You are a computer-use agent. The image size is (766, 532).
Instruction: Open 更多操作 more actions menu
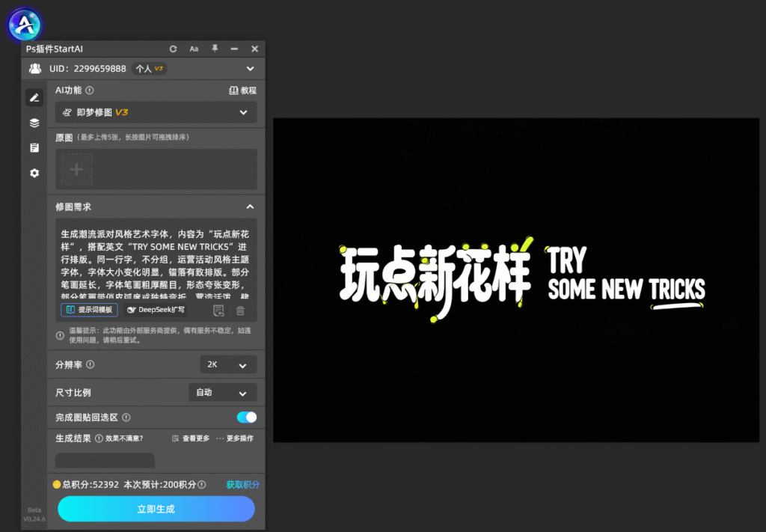(235, 438)
